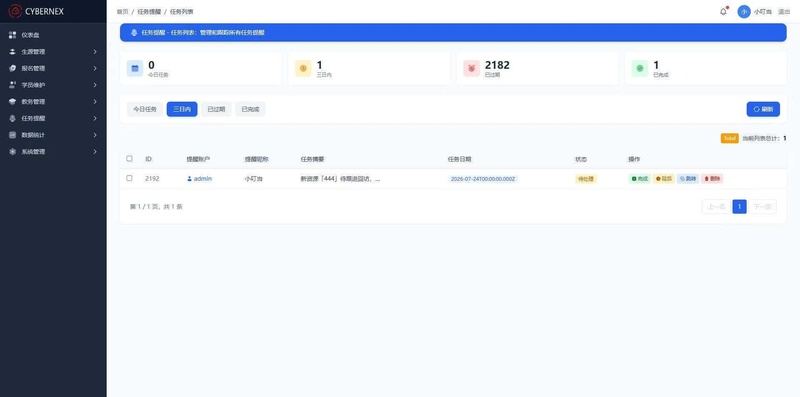Click the 教务管理 graduation cap icon
Screen dimensions: 800x397
[x=13, y=102]
